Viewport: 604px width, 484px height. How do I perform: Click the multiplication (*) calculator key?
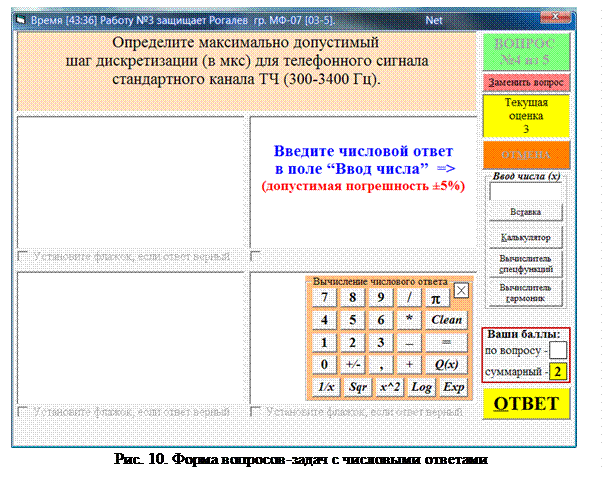409,320
